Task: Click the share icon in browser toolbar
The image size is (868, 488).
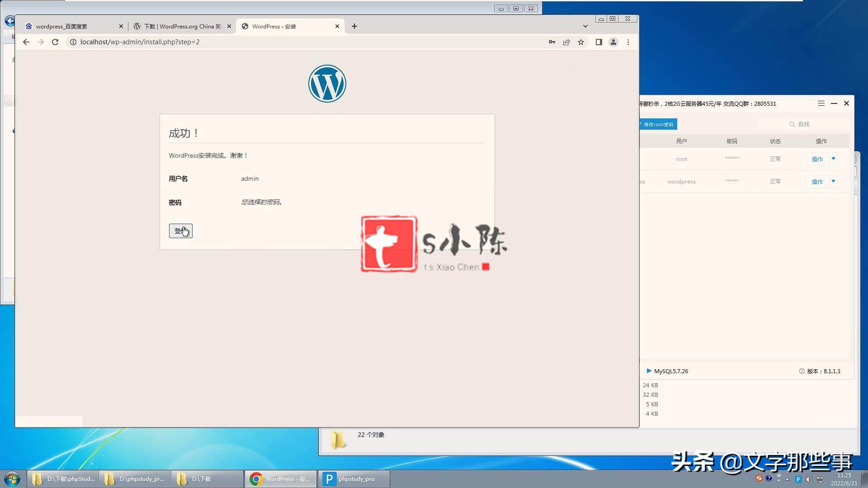Action: 566,42
